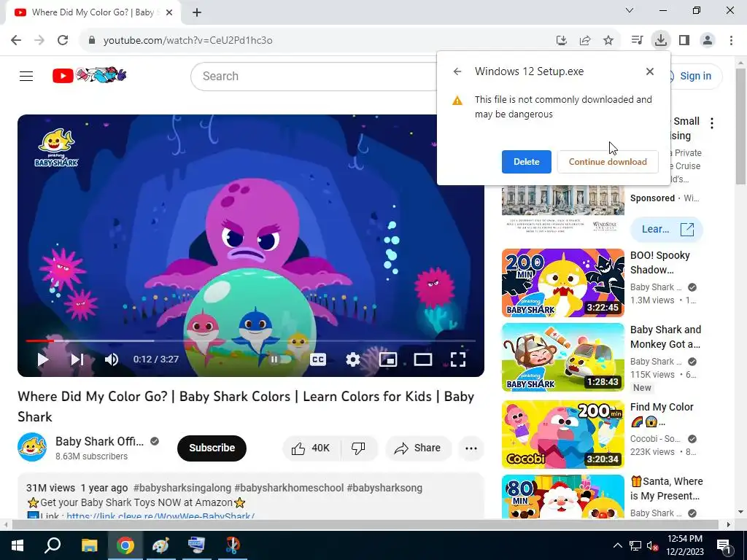The height and width of the screenshot is (560, 747).
Task: Click the muted speaker tray icon
Action: click(652, 545)
